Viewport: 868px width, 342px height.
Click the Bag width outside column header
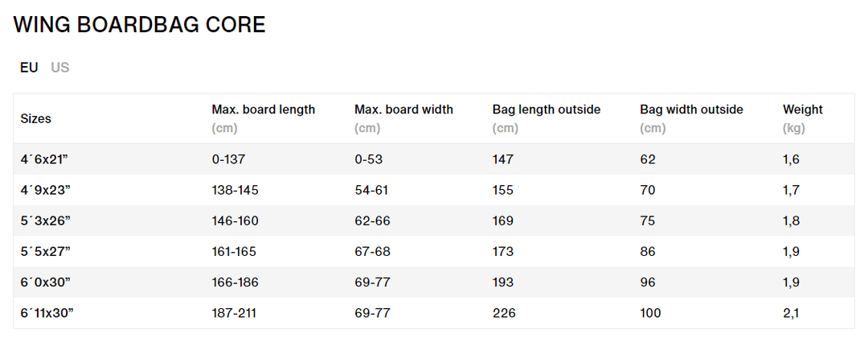coord(691,109)
